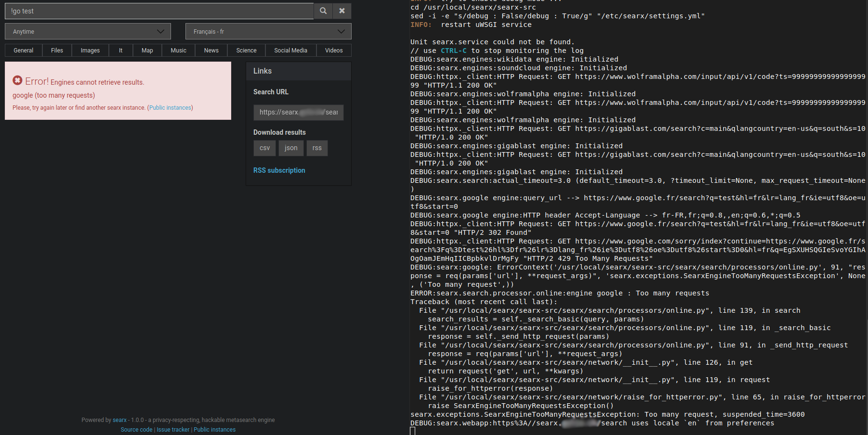
Task: Select the Map search category
Action: [x=147, y=50]
